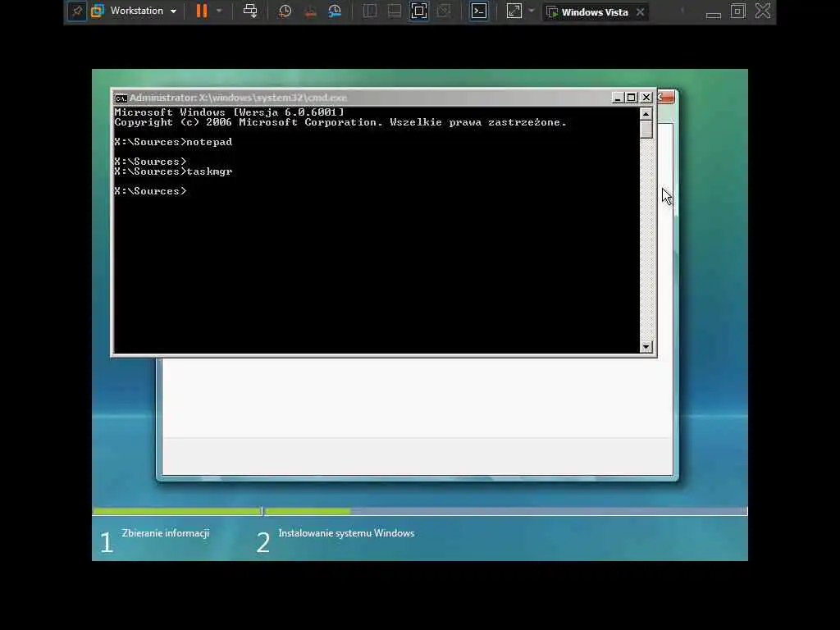Click the VMware Workstation logo icon
Screen dimensions: 840x630
pos(98,11)
